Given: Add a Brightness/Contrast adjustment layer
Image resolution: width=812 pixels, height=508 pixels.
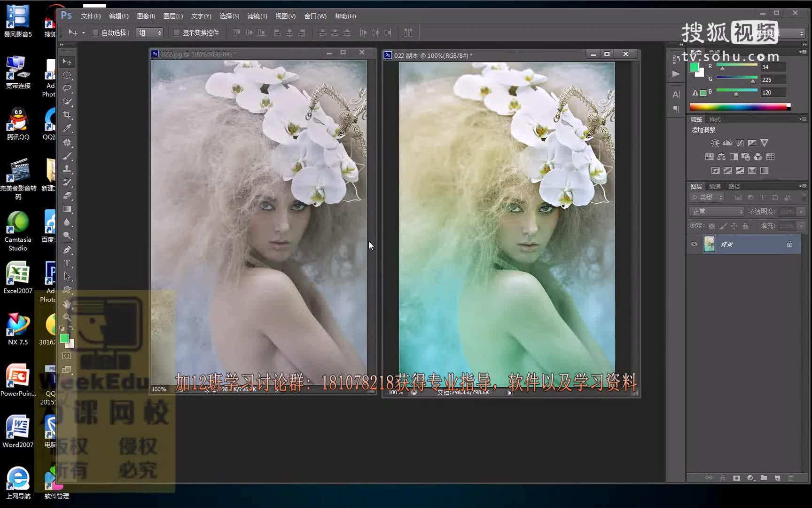Looking at the screenshot, I should (715, 143).
